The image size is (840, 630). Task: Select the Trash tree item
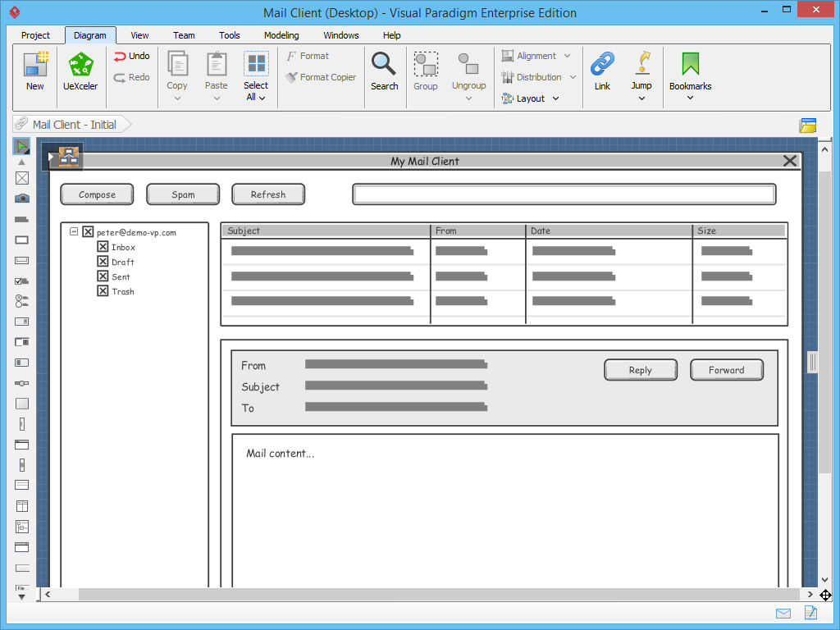click(116, 291)
